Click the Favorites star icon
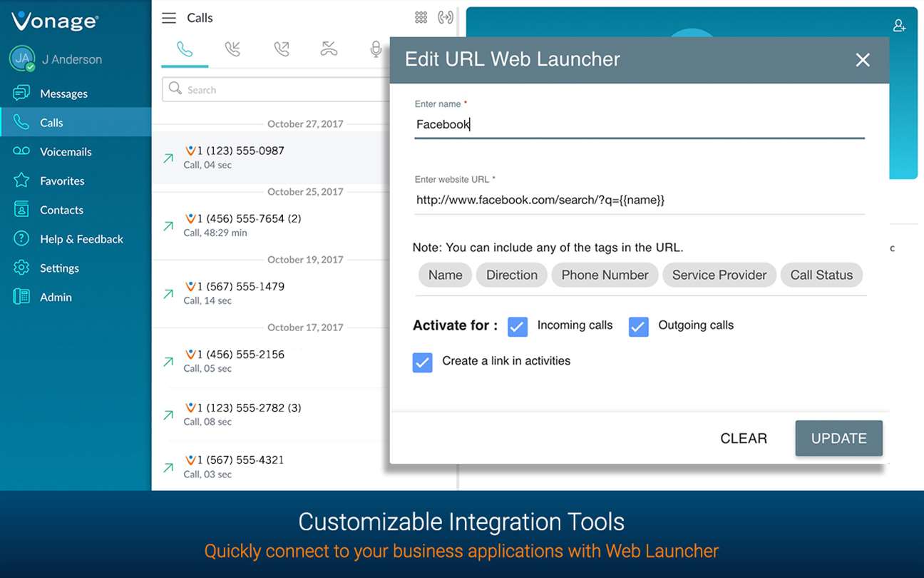The width and height of the screenshot is (924, 578). pos(21,180)
